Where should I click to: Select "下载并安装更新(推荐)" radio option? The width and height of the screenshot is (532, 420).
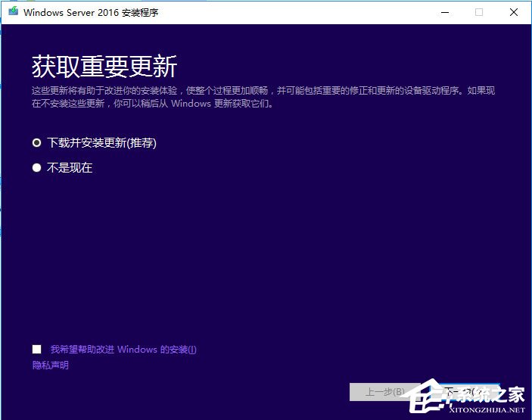click(36, 143)
